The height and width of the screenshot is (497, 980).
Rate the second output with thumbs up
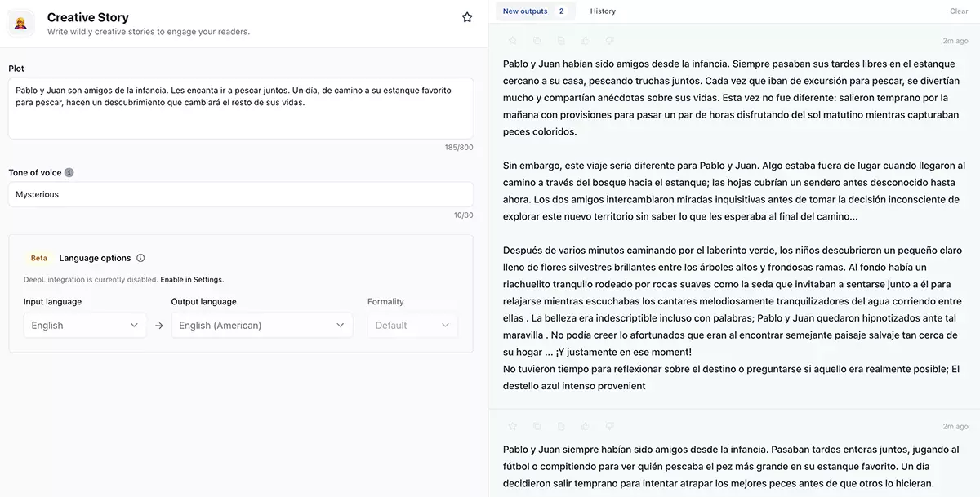coord(585,425)
